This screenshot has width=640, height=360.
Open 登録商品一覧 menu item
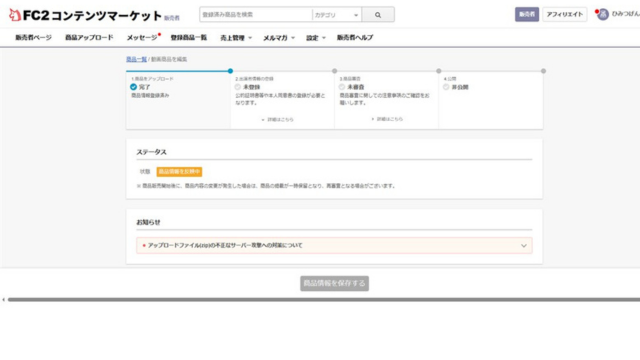pos(189,38)
